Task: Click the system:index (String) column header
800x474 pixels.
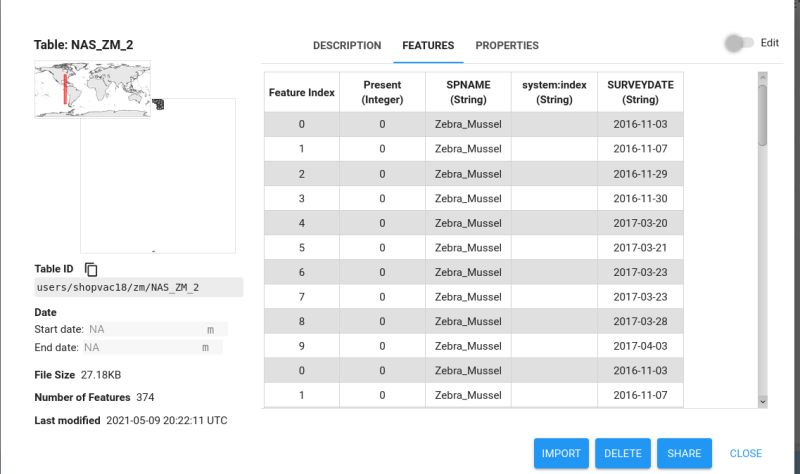Action: 554,92
